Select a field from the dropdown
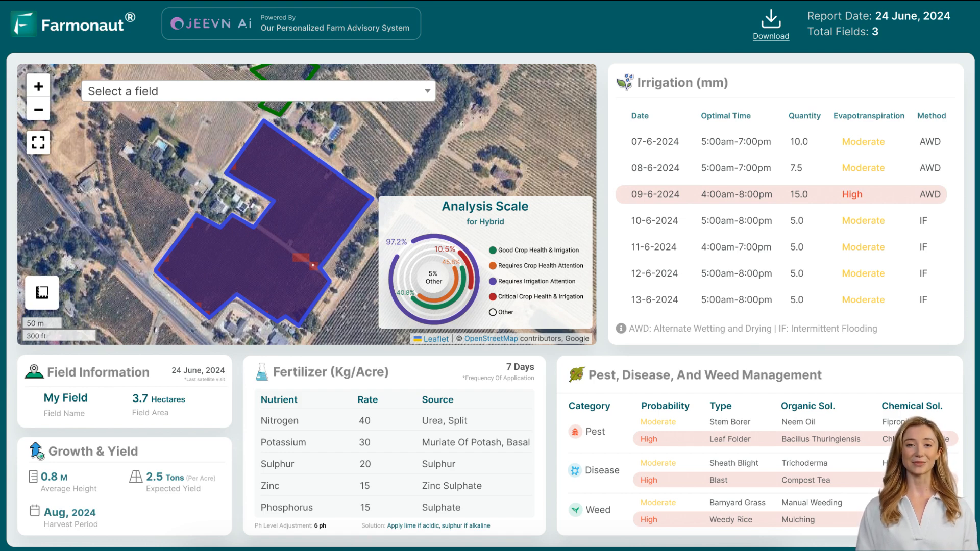This screenshot has height=551, width=980. pyautogui.click(x=258, y=91)
